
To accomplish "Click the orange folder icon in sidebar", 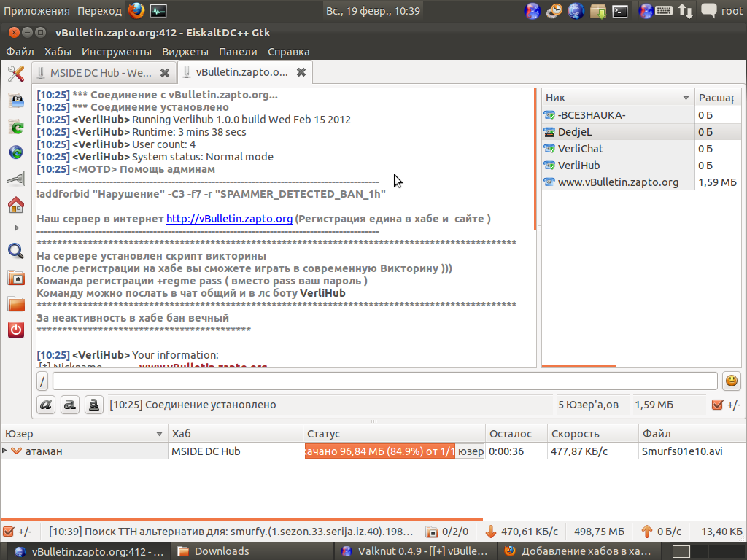I will [x=15, y=303].
